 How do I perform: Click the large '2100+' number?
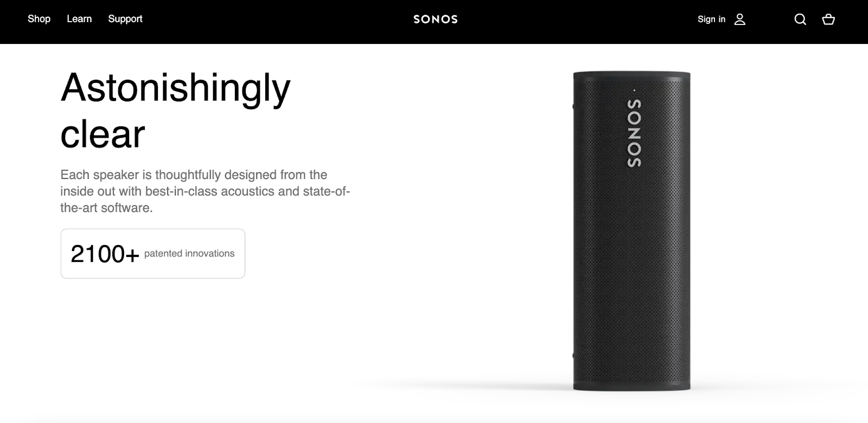[x=105, y=254]
